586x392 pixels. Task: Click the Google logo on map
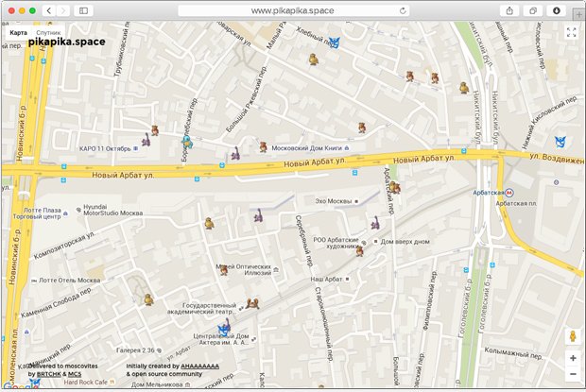[19, 386]
